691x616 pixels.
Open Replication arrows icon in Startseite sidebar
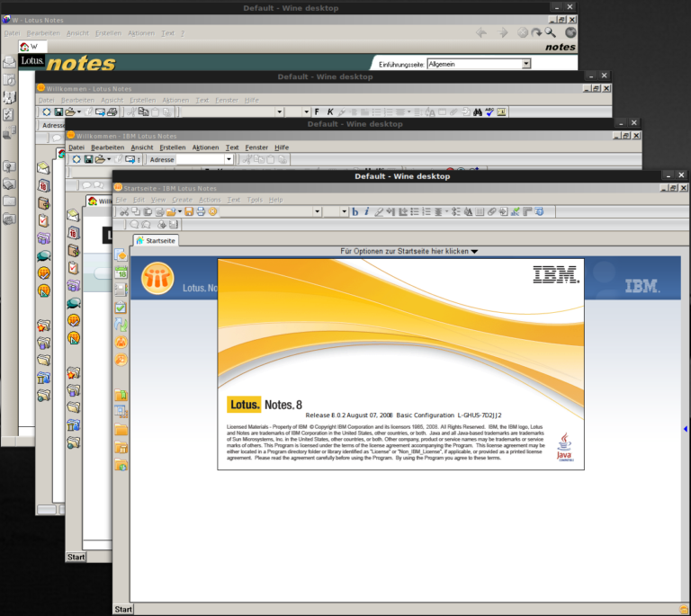[x=121, y=325]
